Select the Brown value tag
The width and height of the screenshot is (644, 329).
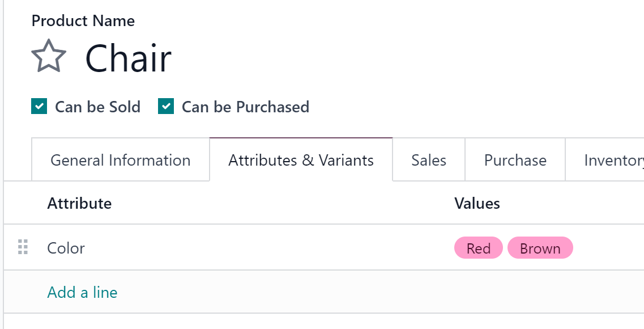tap(540, 247)
